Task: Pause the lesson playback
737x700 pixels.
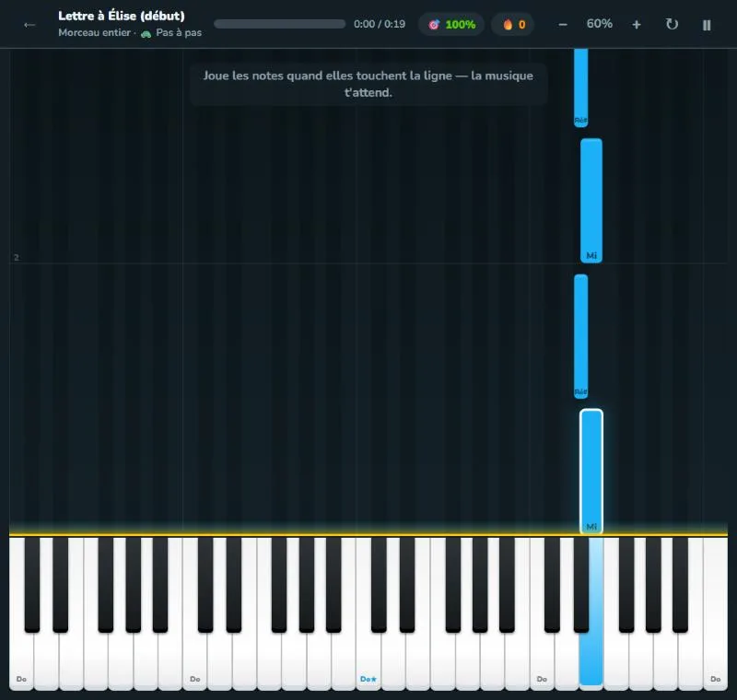Action: coord(707,25)
